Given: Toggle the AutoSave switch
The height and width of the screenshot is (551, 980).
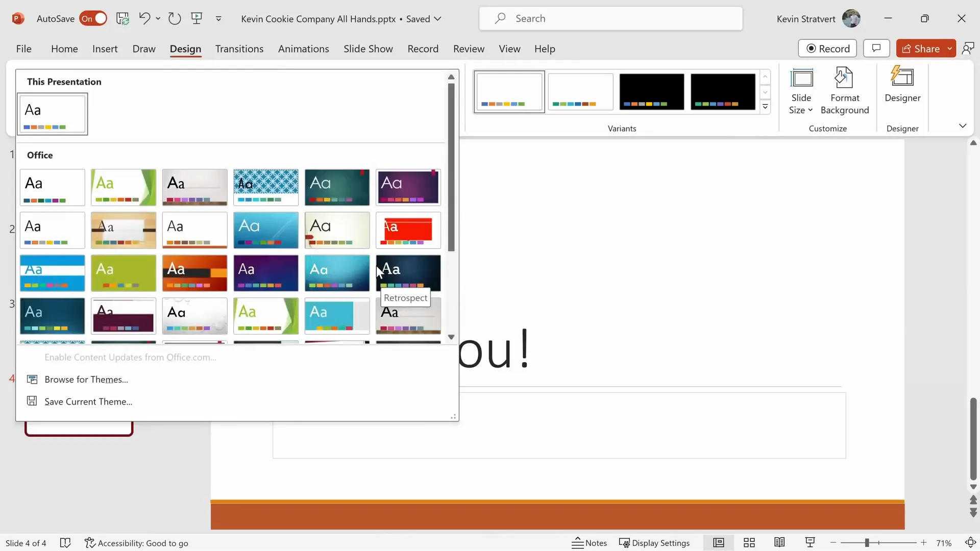Looking at the screenshot, I should 93,19.
